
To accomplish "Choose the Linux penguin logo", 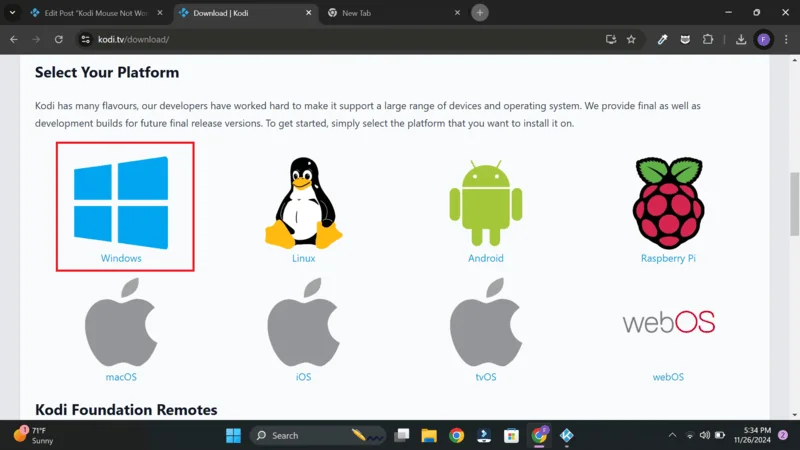I will 304,203.
